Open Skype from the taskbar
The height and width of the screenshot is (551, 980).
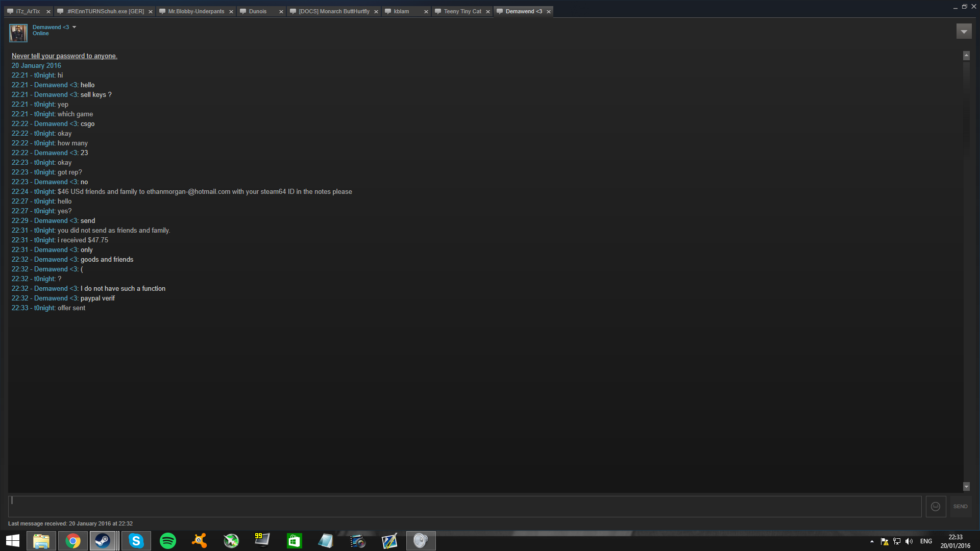[x=136, y=541]
